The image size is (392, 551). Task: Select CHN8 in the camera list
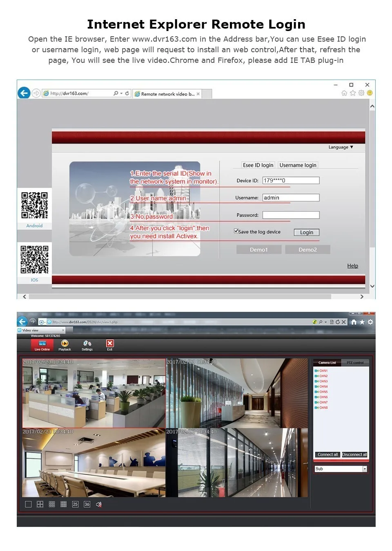(321, 408)
